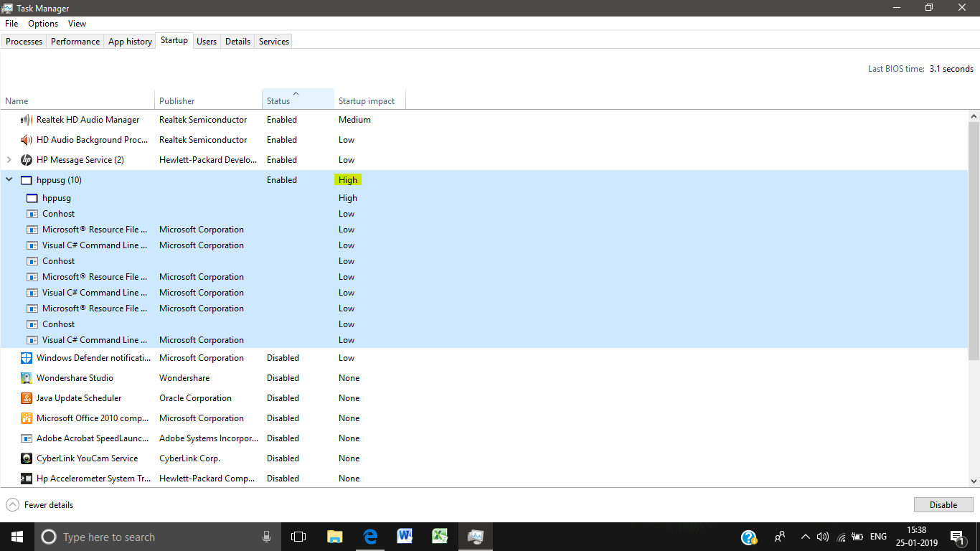Switch to the Processes tab

tap(24, 42)
